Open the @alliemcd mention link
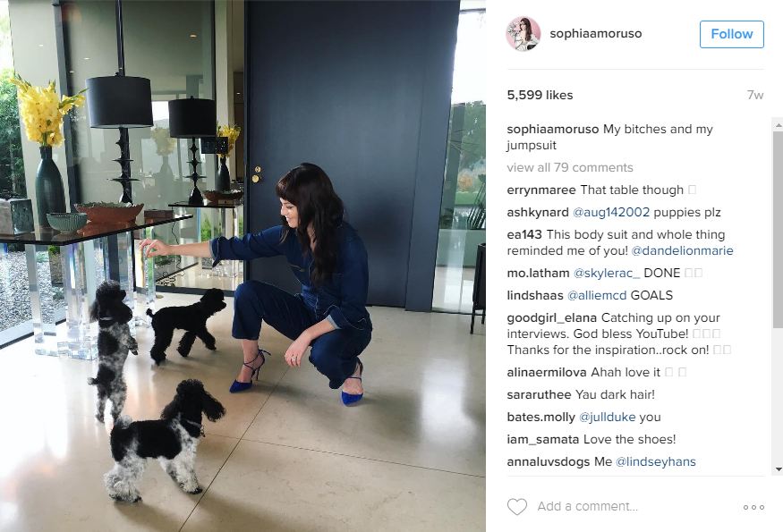Viewport: 783px width, 532px height. pyautogui.click(x=597, y=295)
